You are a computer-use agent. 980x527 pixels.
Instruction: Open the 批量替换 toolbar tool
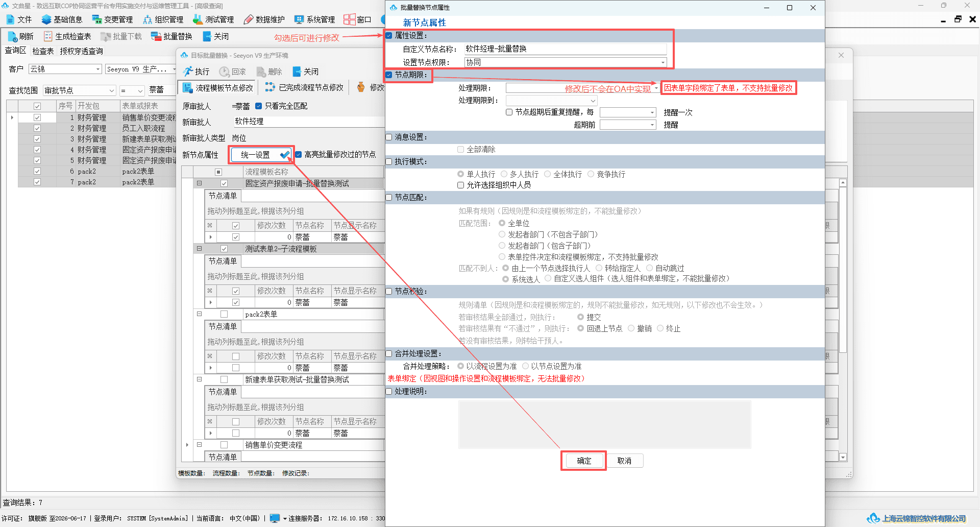171,36
